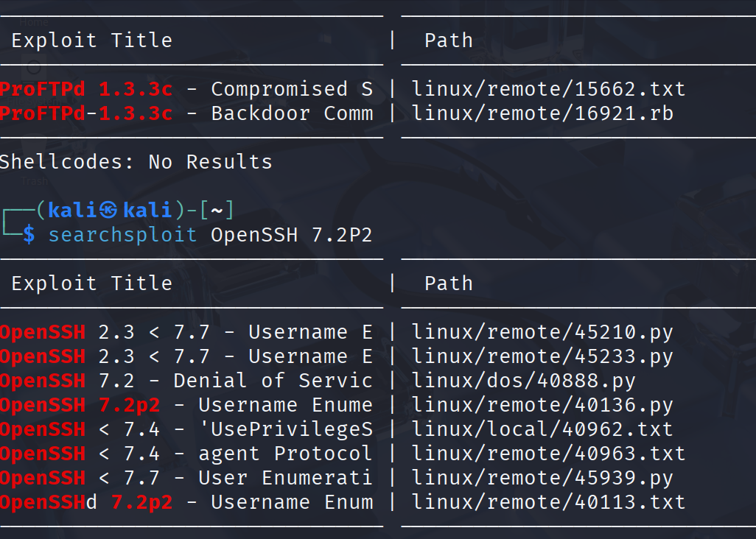Click the kali㉿kali prompt text
756x539 pixels.
110,211
